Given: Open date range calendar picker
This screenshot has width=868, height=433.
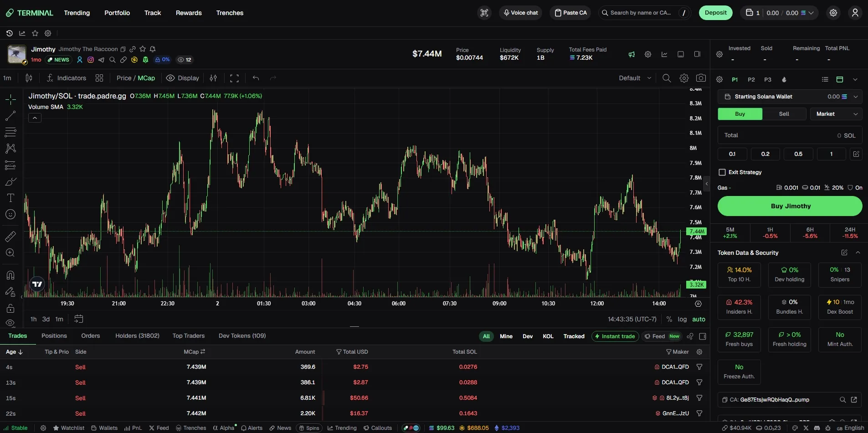Looking at the screenshot, I should pyautogui.click(x=78, y=319).
